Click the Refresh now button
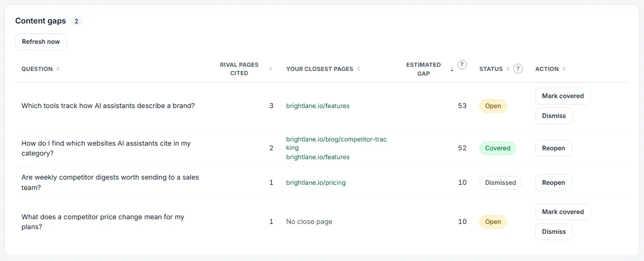 (x=41, y=42)
